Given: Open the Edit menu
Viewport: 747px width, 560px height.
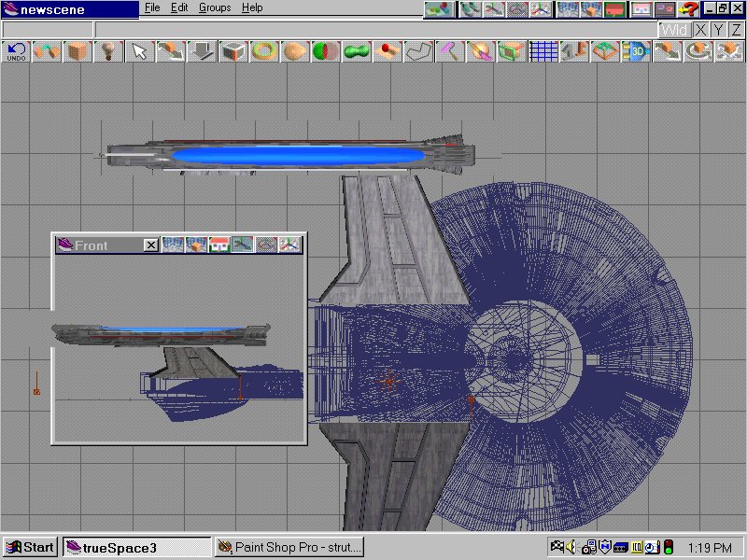Looking at the screenshot, I should pos(179,8).
